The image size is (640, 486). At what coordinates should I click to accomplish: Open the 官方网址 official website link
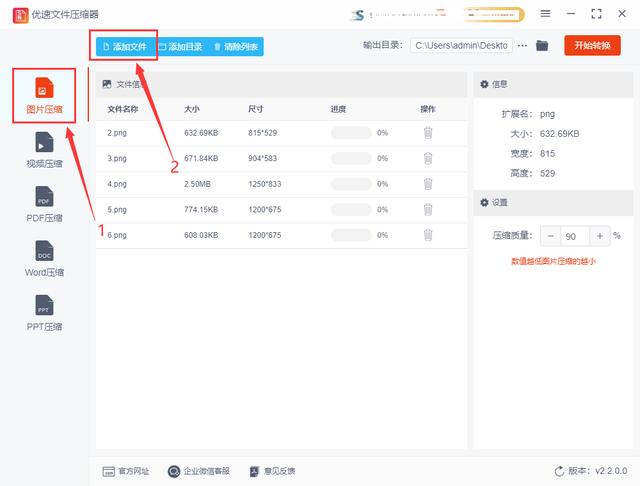click(x=126, y=471)
